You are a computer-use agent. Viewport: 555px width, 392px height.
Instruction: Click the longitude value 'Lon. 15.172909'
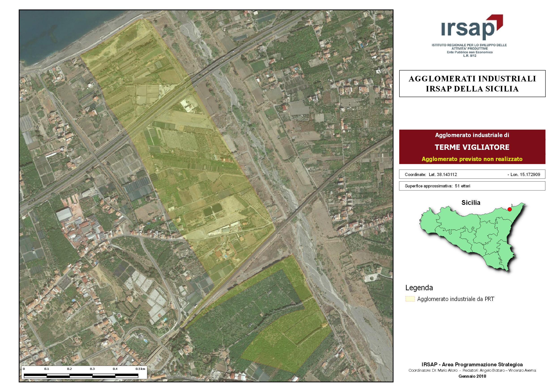point(525,174)
